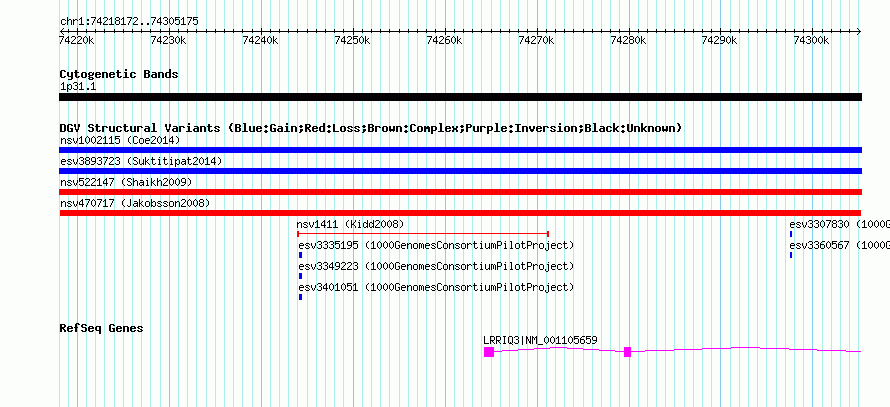Click the 74300k ruler tick label

[812, 40]
